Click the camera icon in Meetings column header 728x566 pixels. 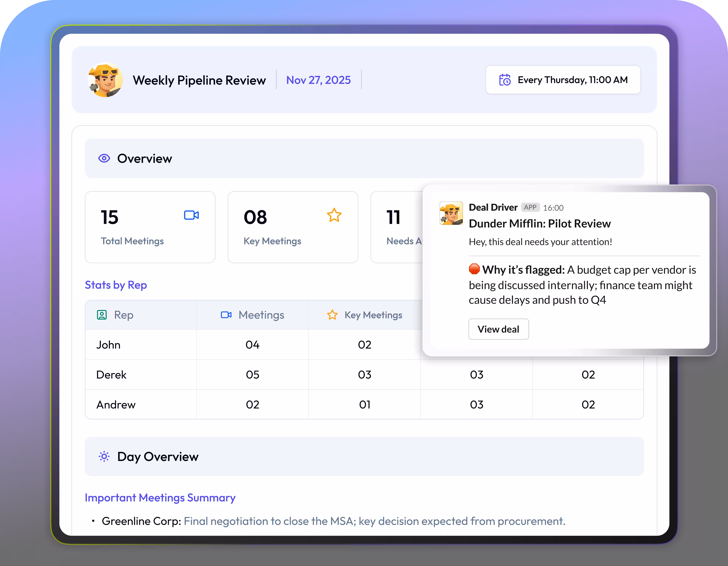tap(226, 315)
